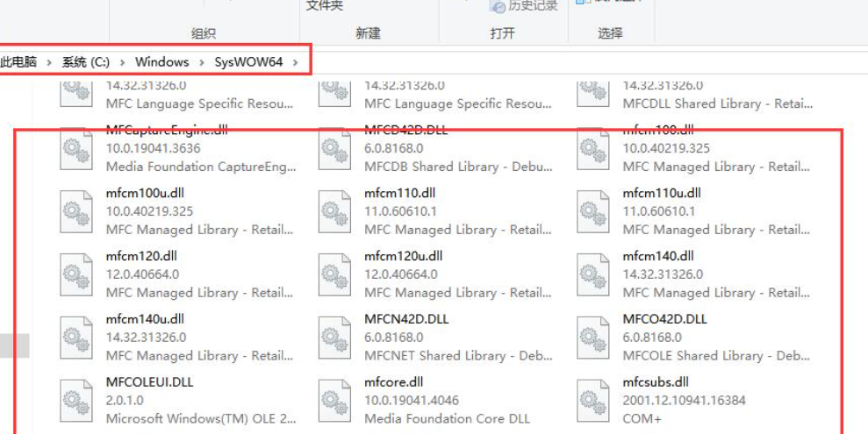
Task: Select the mfcm110.dll file icon
Action: point(334,212)
